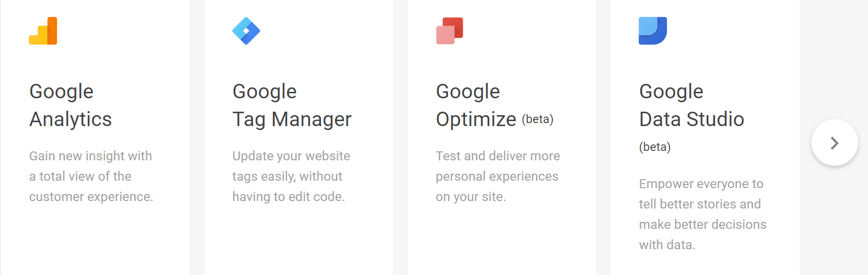Click the Data Studio (beta) label

coord(655,147)
